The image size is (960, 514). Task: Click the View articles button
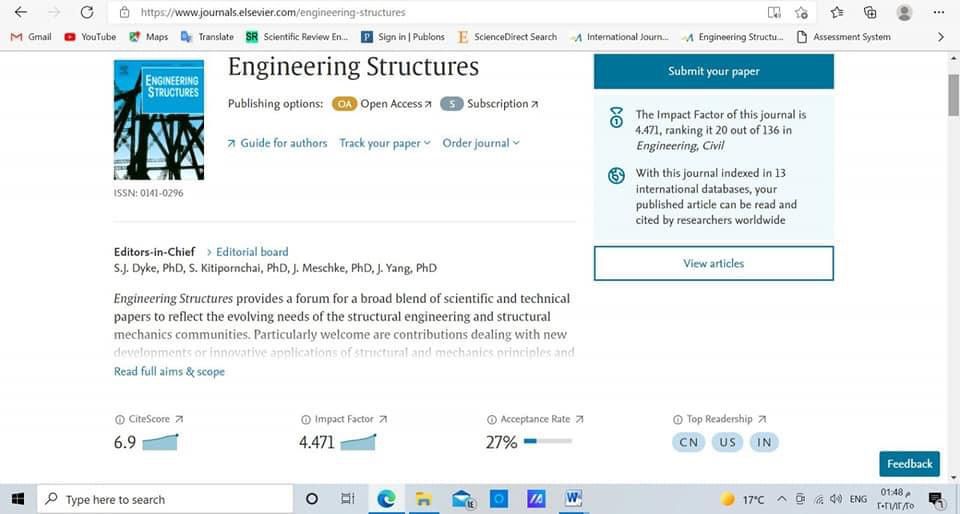point(713,263)
